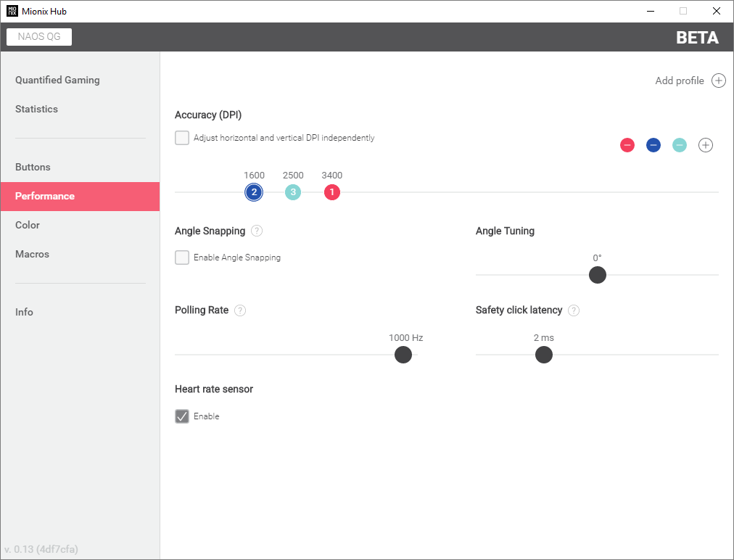Select the Performance tab
Image resolution: width=734 pixels, height=560 pixels.
point(80,196)
